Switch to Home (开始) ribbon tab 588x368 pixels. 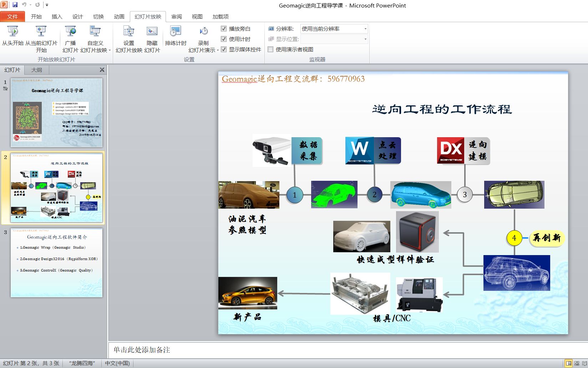tap(36, 16)
